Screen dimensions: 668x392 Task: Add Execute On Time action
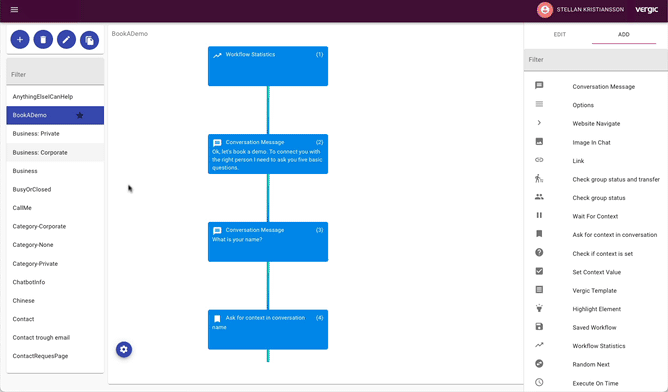click(x=596, y=383)
